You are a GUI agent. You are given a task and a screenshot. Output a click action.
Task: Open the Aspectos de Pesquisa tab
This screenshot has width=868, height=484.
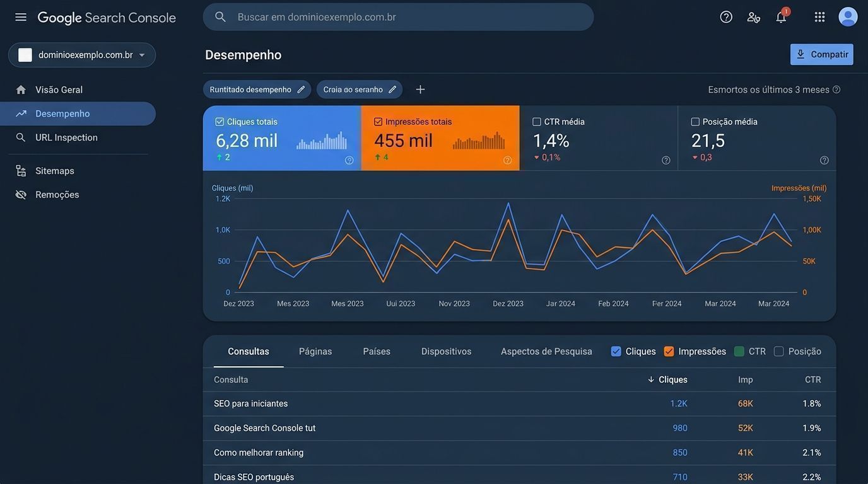(x=546, y=352)
